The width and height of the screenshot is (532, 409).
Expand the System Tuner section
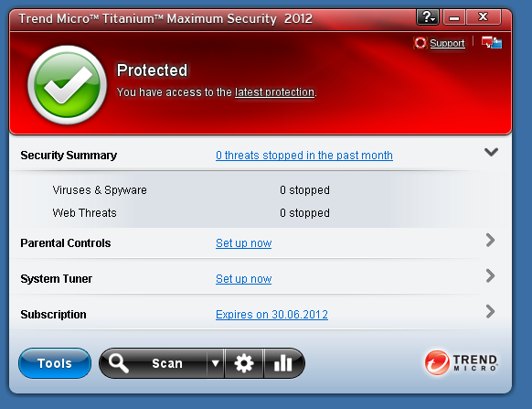point(490,275)
